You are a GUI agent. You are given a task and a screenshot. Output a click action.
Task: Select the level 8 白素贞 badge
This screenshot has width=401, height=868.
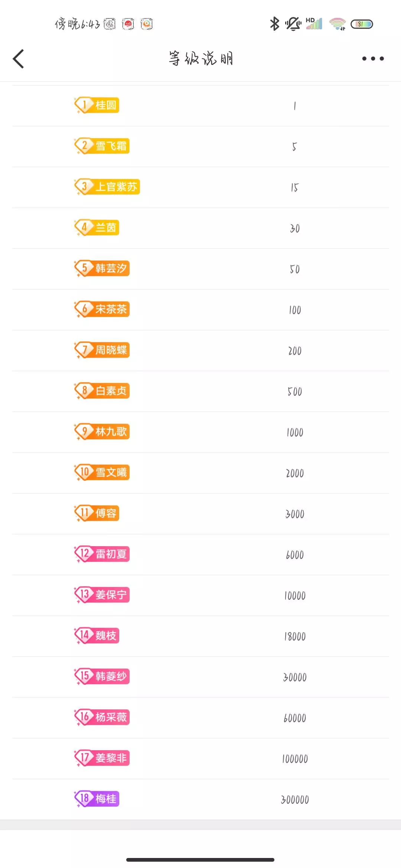click(102, 391)
